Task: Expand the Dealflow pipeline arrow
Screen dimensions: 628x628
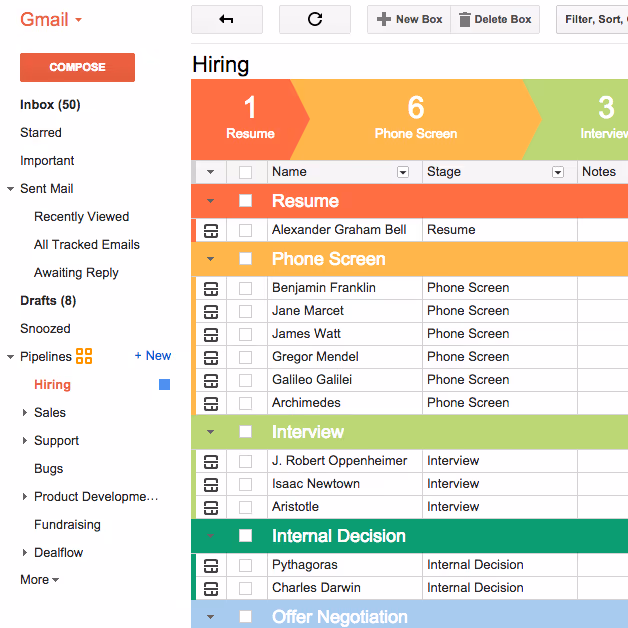Action: (x=25, y=553)
